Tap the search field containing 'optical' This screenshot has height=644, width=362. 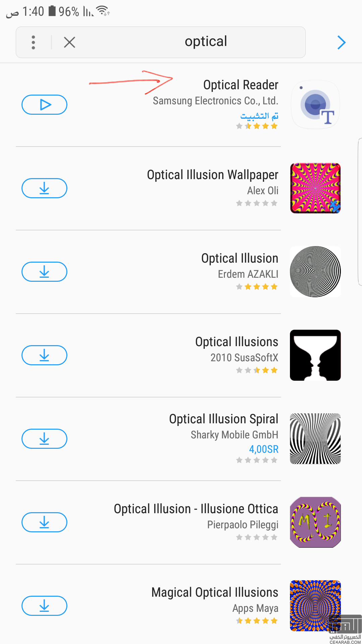206,42
